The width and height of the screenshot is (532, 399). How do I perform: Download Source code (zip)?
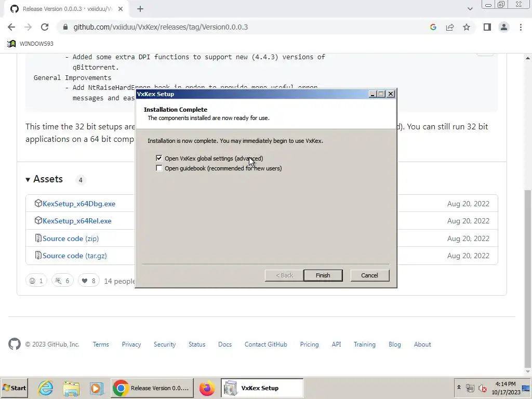[x=71, y=238]
